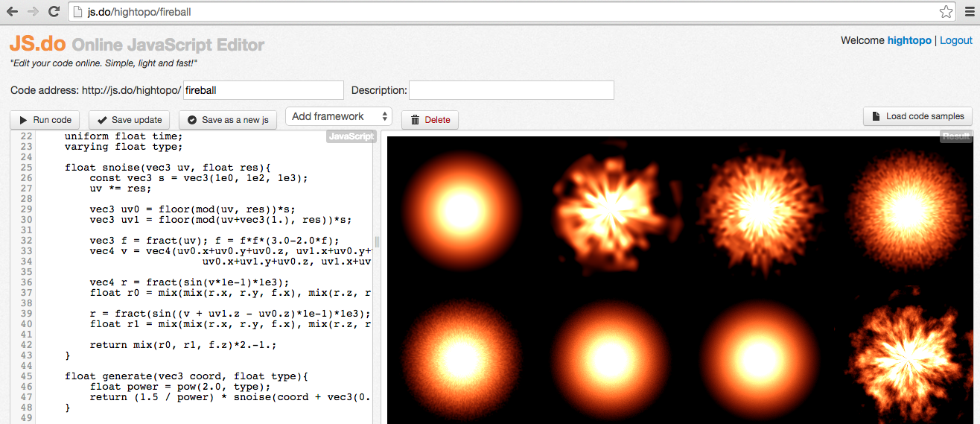This screenshot has width=980, height=424.
Task: Click code line 'uniform float time;'
Action: coord(124,136)
